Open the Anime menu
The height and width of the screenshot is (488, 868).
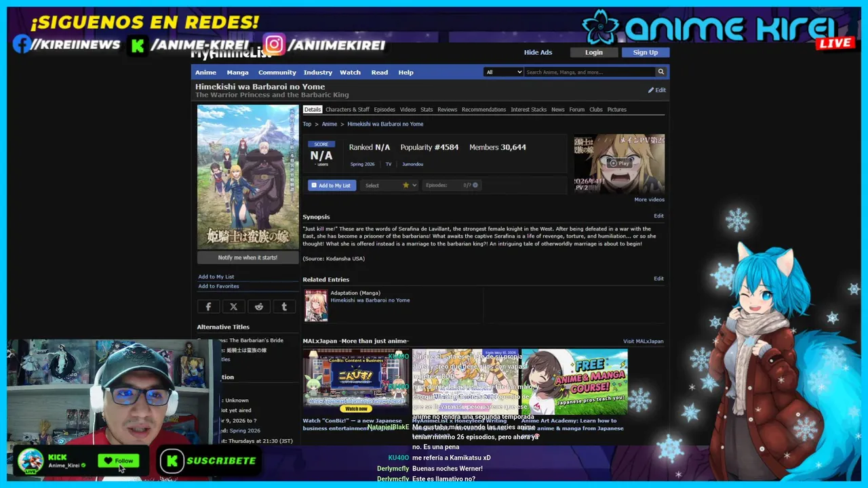click(205, 73)
